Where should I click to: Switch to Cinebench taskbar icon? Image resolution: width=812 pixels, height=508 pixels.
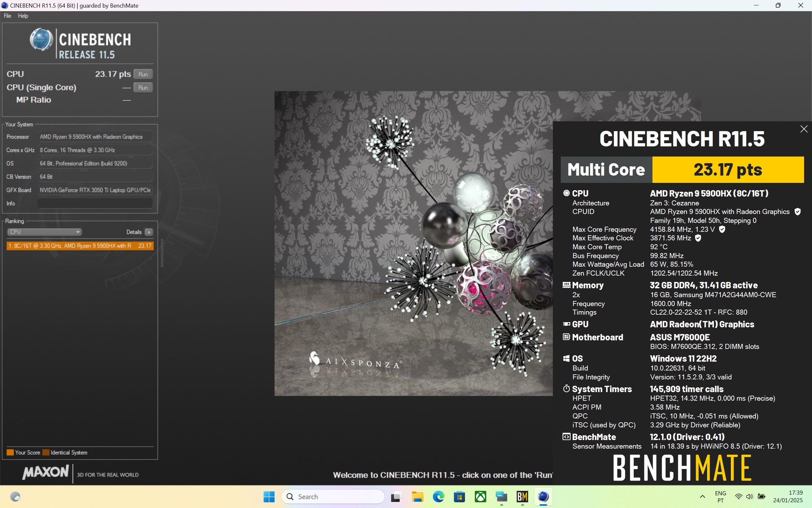(543, 497)
